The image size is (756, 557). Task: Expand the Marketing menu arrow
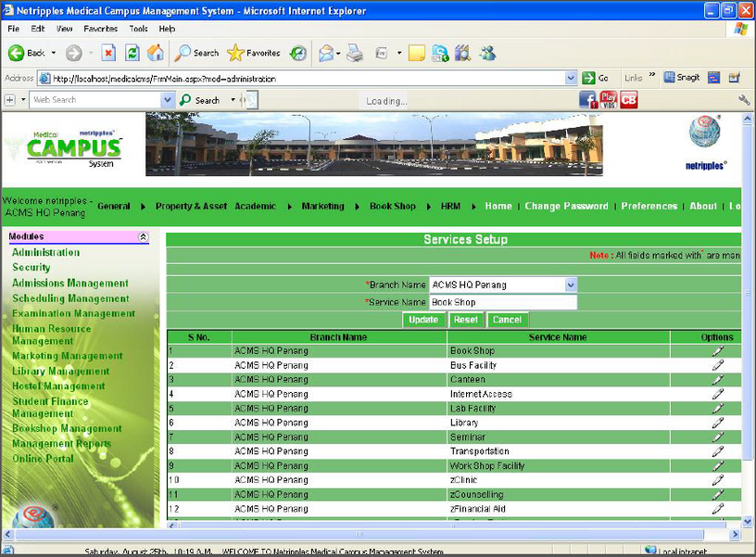pyautogui.click(x=358, y=207)
